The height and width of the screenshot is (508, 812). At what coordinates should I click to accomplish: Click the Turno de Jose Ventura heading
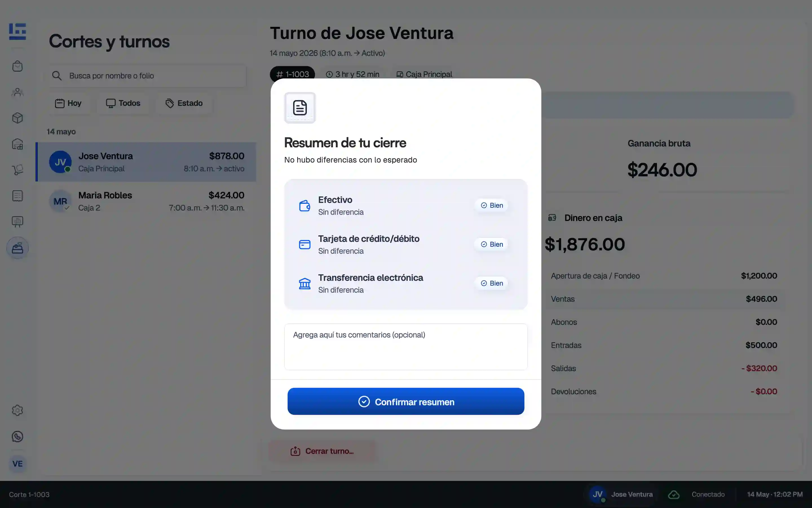pos(361,33)
